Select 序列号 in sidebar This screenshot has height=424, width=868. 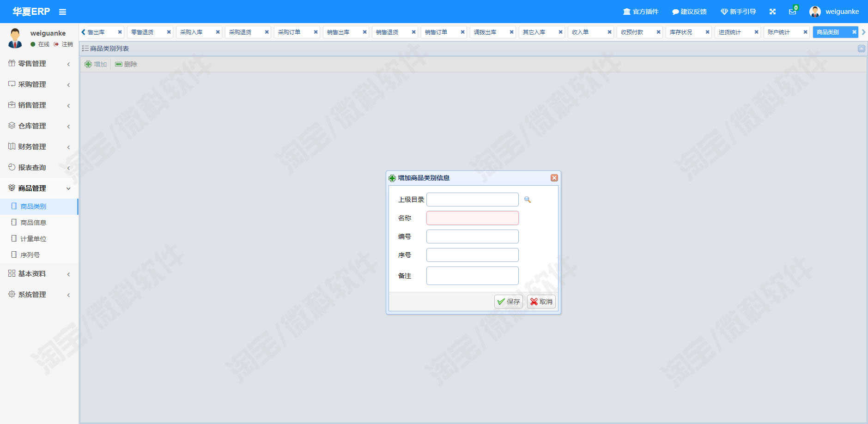point(39,255)
